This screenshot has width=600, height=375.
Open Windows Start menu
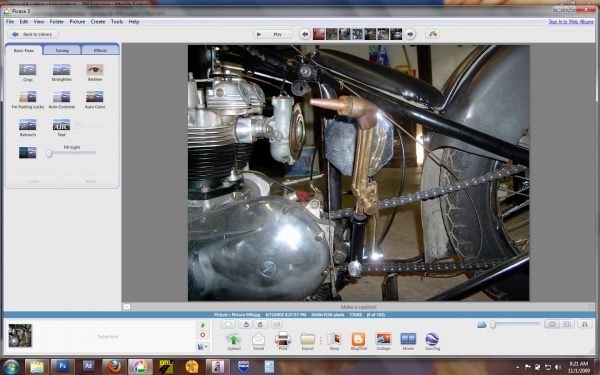pos(11,367)
